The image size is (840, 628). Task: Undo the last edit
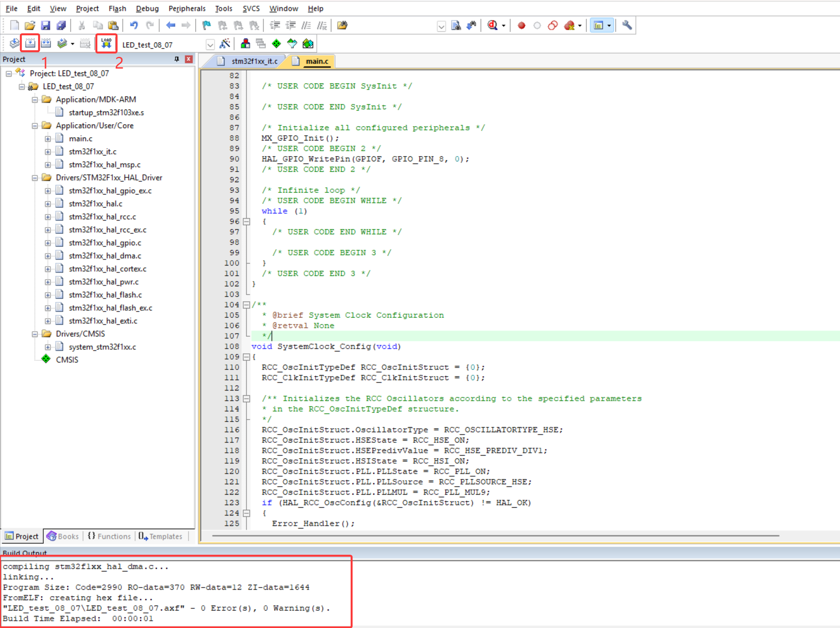click(x=134, y=25)
